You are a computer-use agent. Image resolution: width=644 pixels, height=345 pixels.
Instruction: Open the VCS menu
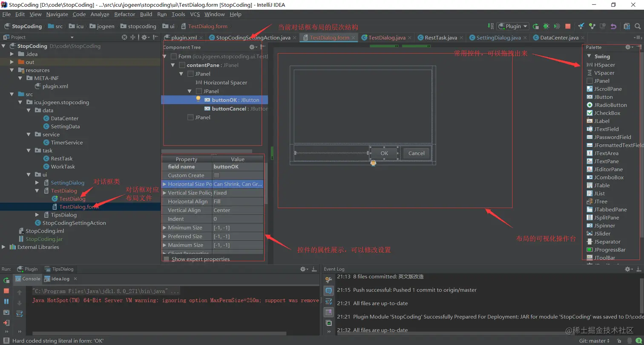[x=195, y=14]
